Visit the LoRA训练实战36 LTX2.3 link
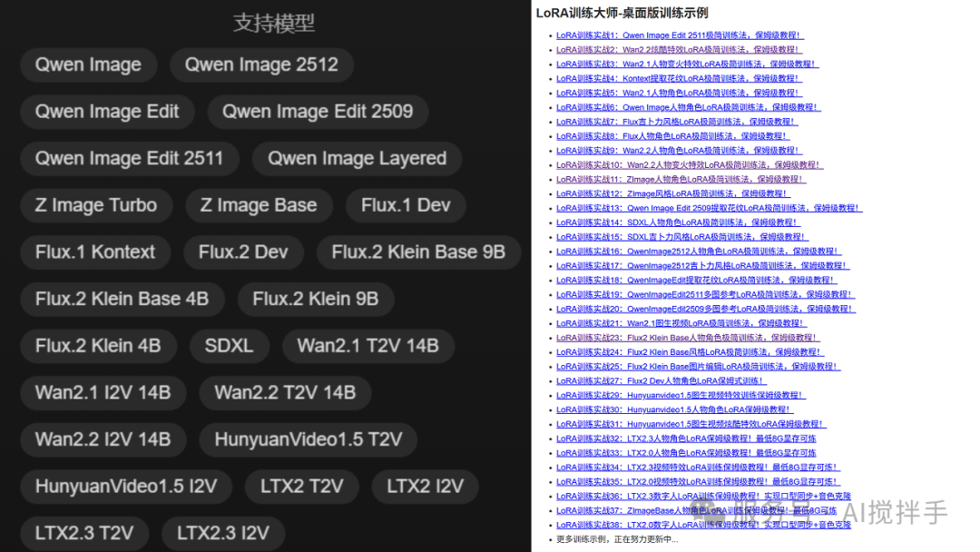Image resolution: width=980 pixels, height=552 pixels. point(704,496)
